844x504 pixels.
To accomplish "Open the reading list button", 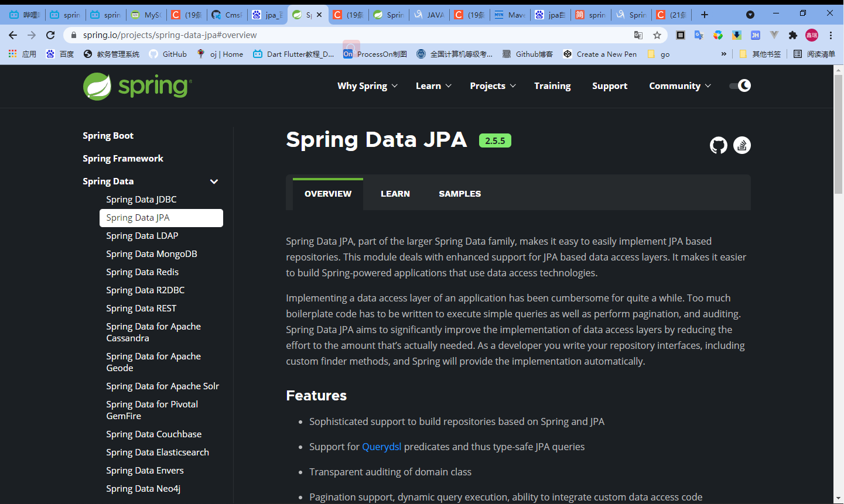I will (814, 54).
